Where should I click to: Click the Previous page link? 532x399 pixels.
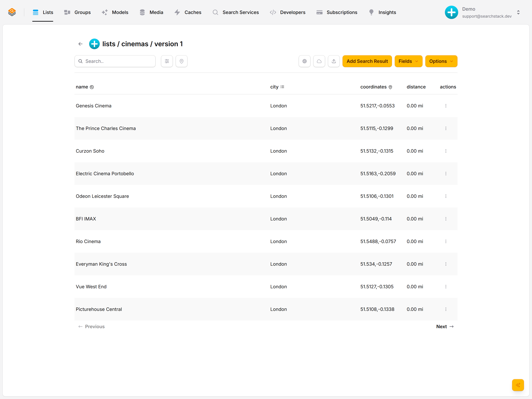click(91, 327)
